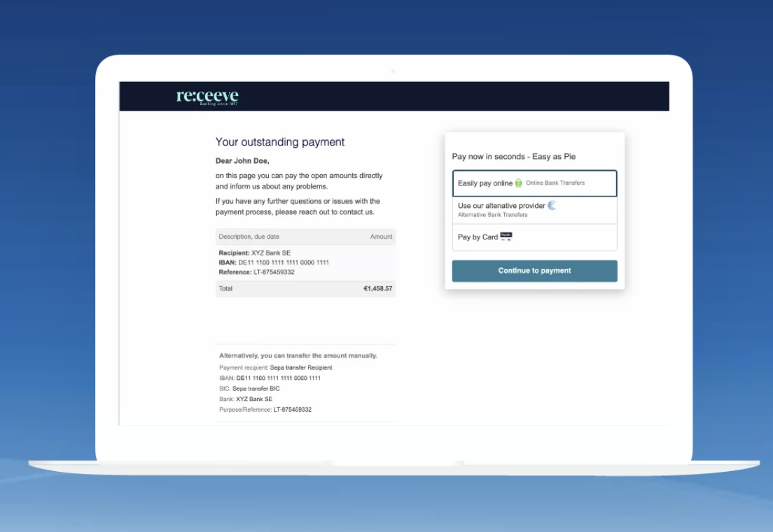The width and height of the screenshot is (773, 532).
Task: Click the IBAN line under manual transfer
Action: (x=270, y=378)
